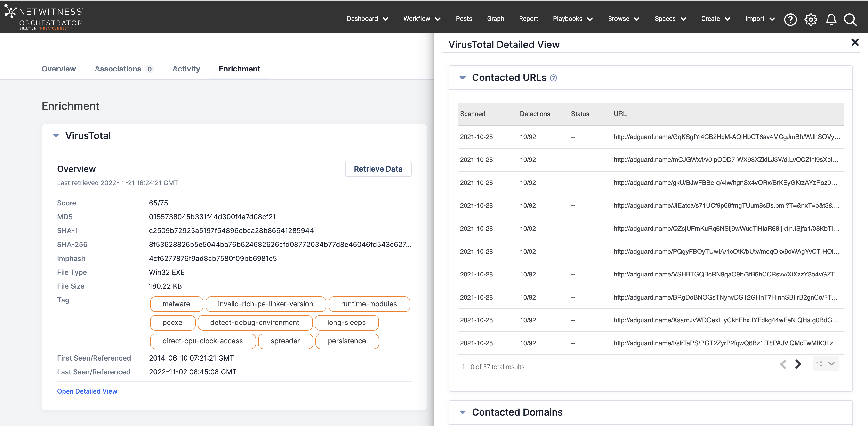Open the Workflow dropdown menu
868x426 pixels.
422,19
